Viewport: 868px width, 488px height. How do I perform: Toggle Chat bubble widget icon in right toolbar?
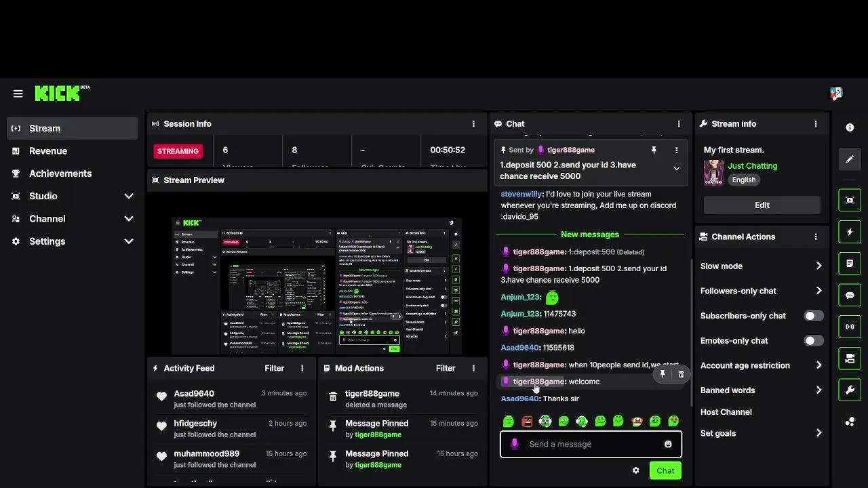tap(850, 295)
